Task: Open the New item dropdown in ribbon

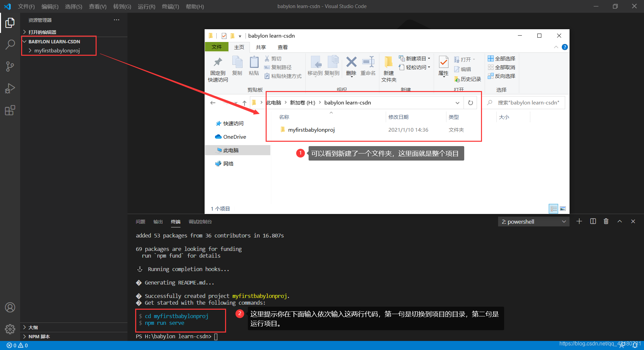Action: [415, 58]
